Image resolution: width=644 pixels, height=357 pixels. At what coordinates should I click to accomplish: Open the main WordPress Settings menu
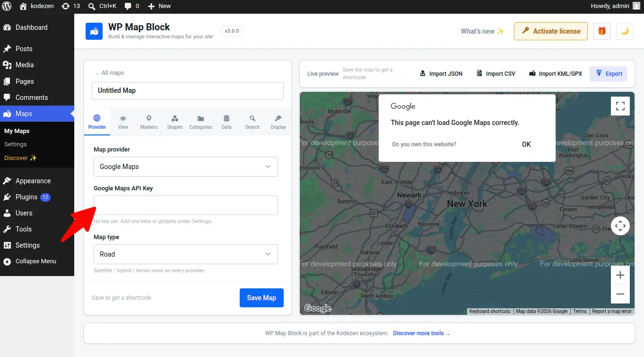tap(37, 245)
